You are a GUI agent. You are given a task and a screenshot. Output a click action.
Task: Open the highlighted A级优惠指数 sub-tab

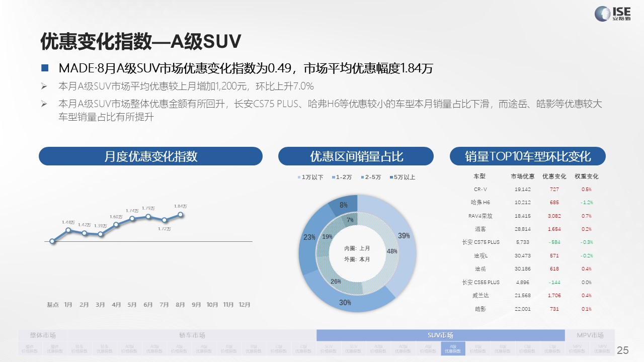(x=453, y=348)
